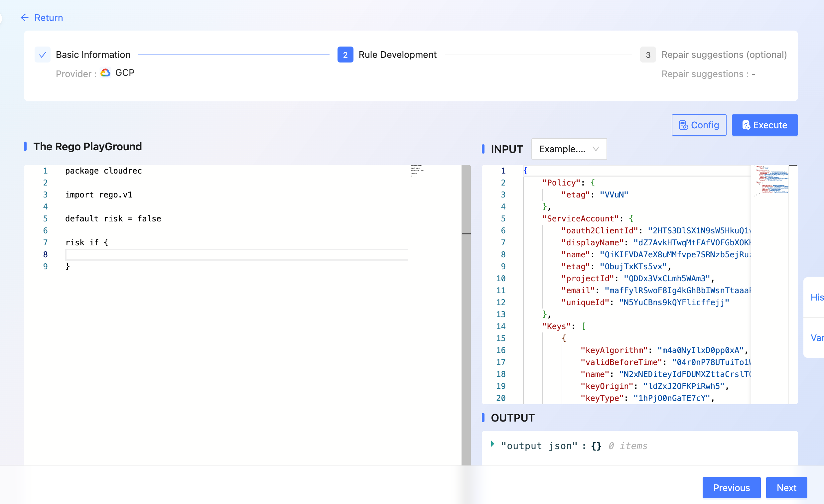Click the GCP provider cloud logo
The image size is (824, 504).
105,73
